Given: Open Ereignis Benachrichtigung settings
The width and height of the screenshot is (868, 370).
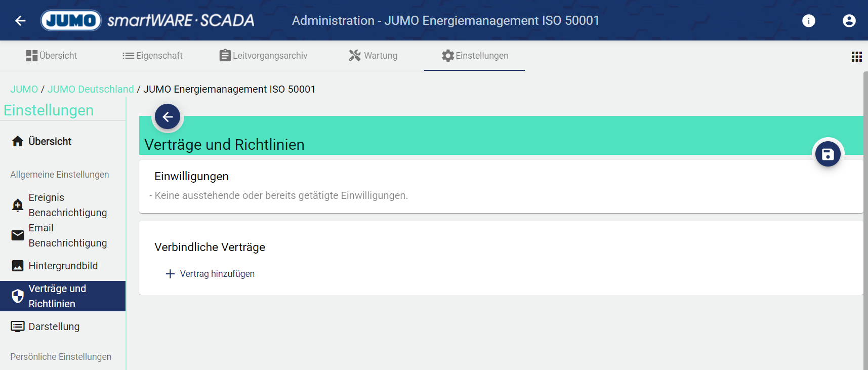Looking at the screenshot, I should (67, 205).
